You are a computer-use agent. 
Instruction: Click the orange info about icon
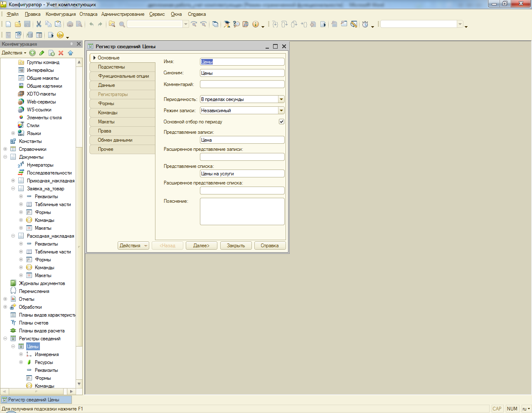click(x=256, y=24)
